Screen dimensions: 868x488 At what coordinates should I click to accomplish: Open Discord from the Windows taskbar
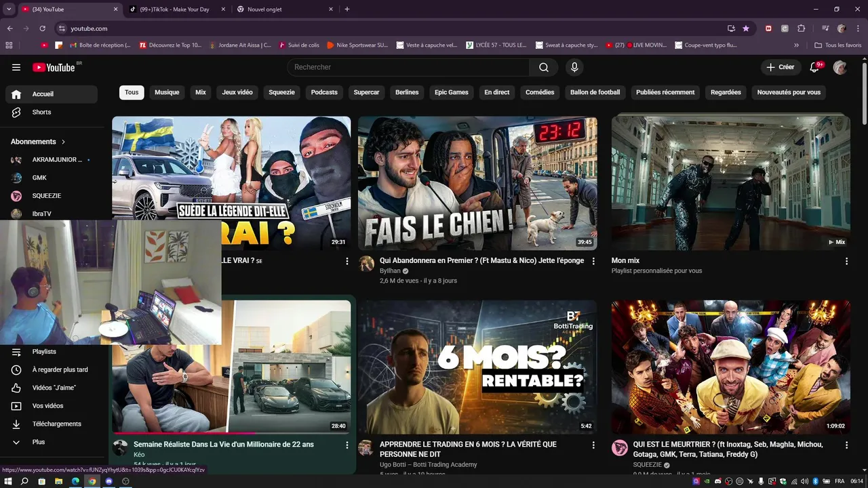point(108,481)
